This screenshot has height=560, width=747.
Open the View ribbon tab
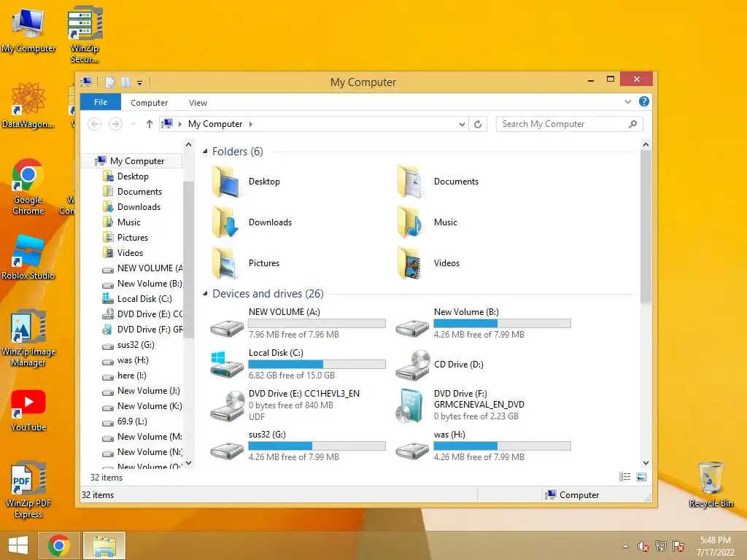(198, 103)
